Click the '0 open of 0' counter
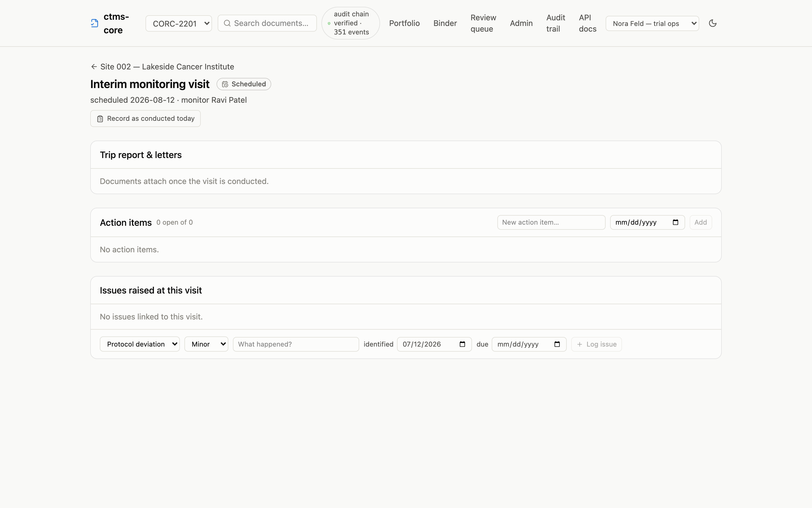 (x=175, y=222)
